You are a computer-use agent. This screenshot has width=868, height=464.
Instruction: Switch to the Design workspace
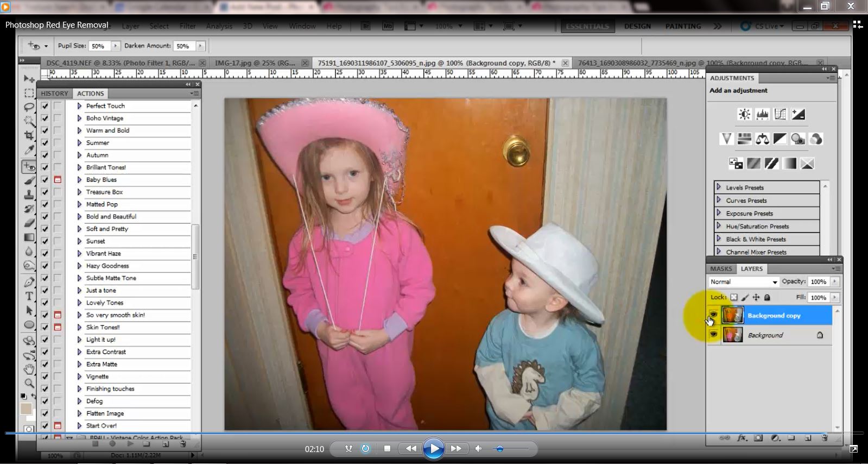637,26
